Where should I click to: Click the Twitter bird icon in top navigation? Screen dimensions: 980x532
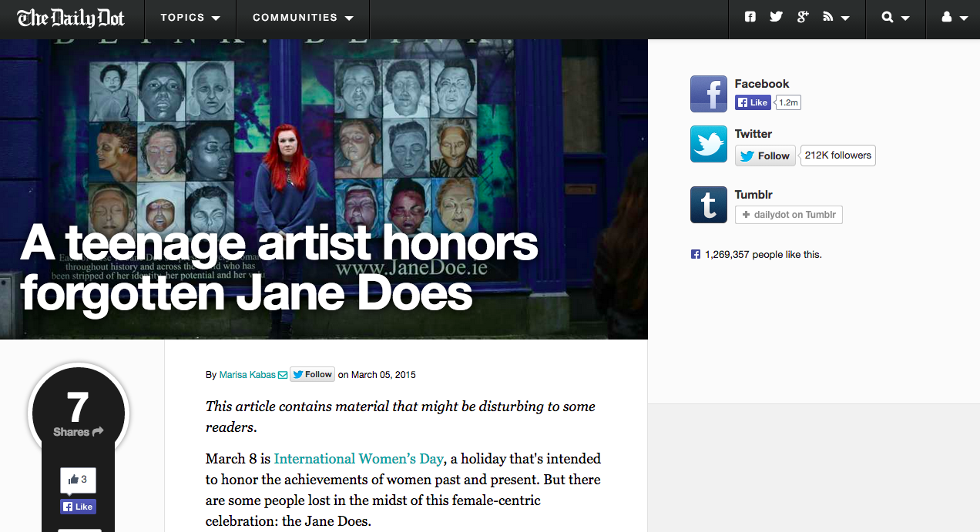coord(776,17)
